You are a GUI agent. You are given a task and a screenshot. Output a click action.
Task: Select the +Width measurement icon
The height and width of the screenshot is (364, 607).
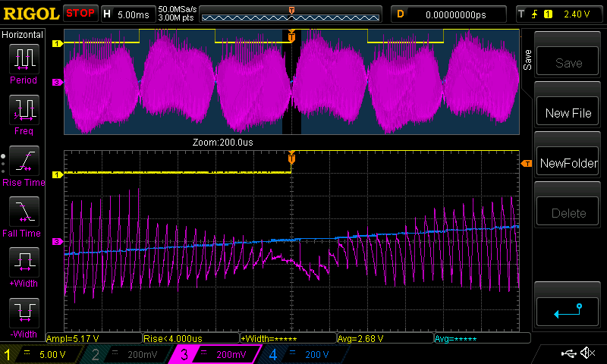(x=24, y=262)
